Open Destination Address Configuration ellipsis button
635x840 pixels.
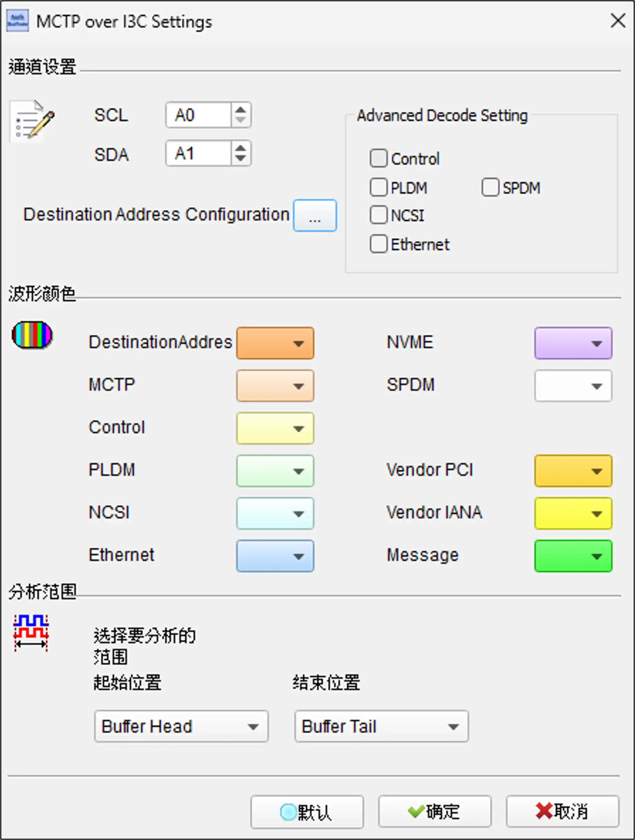pyautogui.click(x=315, y=215)
